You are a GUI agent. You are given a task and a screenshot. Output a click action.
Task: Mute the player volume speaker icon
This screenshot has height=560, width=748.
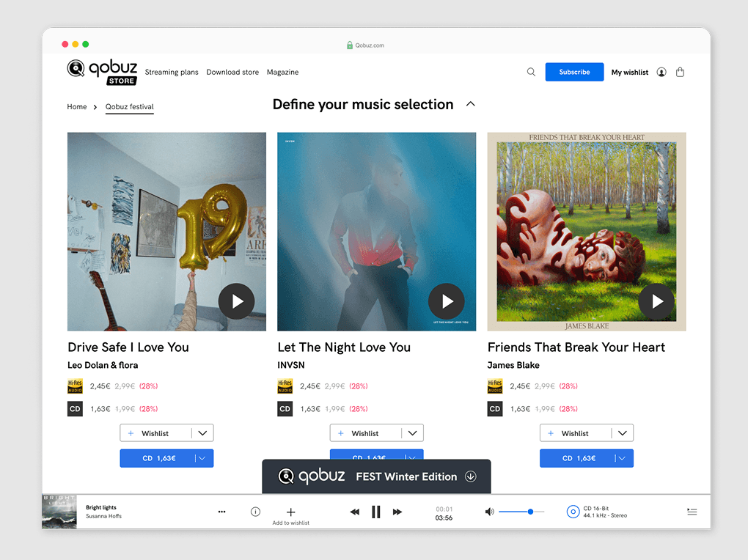point(489,512)
